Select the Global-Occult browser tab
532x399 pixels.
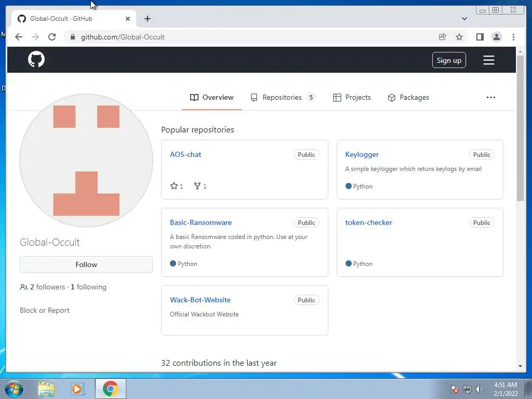(73, 19)
